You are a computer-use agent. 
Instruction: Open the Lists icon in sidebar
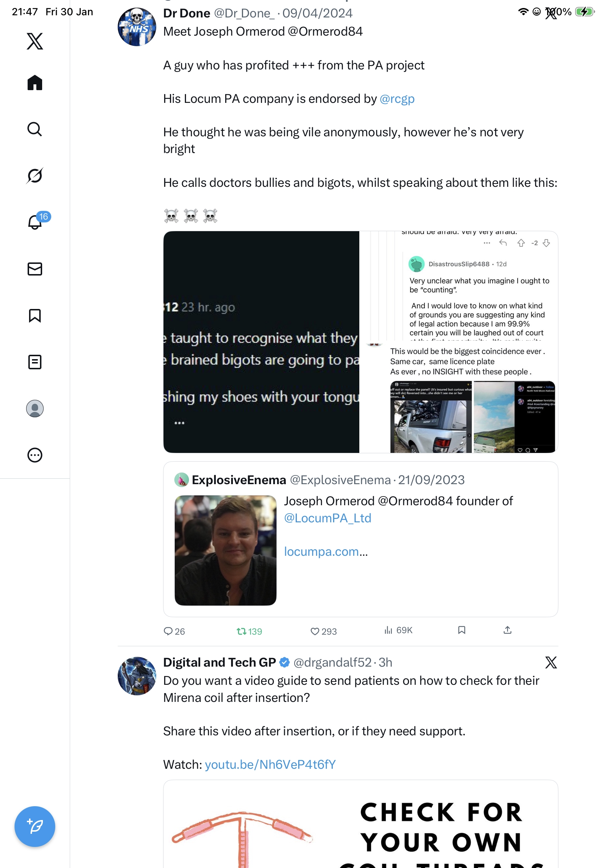coord(35,362)
